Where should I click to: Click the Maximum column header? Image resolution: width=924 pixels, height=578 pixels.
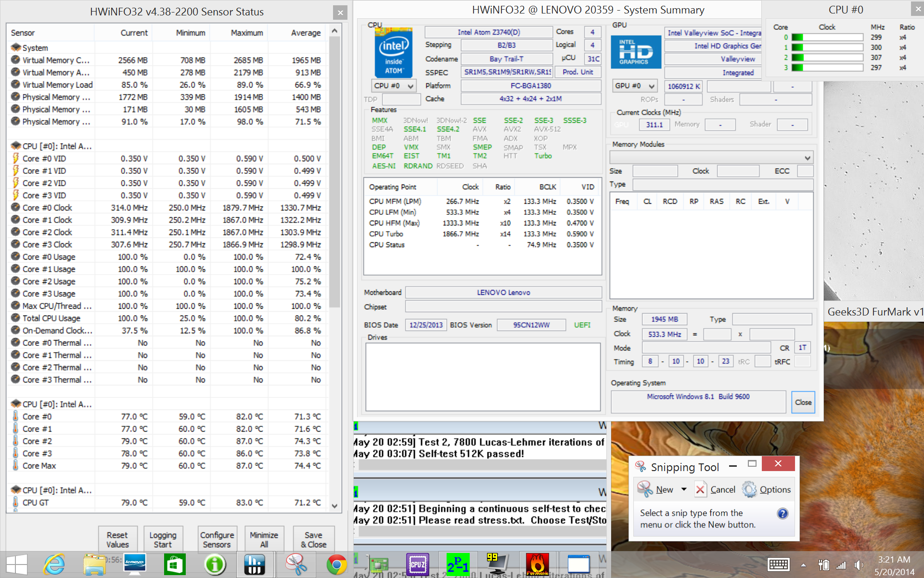[x=239, y=33]
